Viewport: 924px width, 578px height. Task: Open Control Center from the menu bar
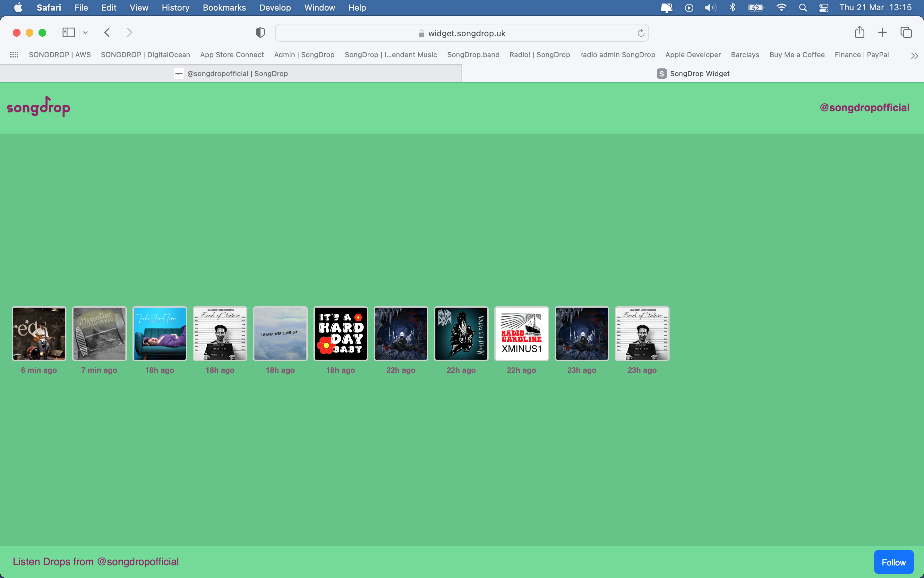(x=824, y=8)
